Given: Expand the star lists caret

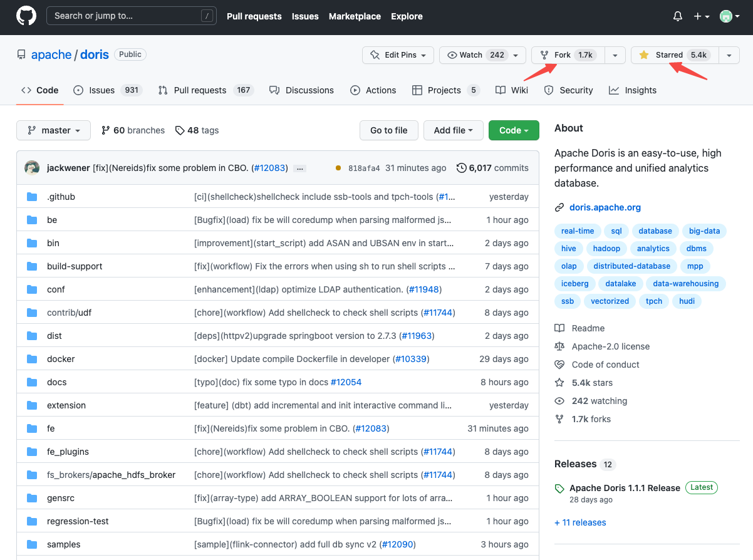Looking at the screenshot, I should point(729,55).
